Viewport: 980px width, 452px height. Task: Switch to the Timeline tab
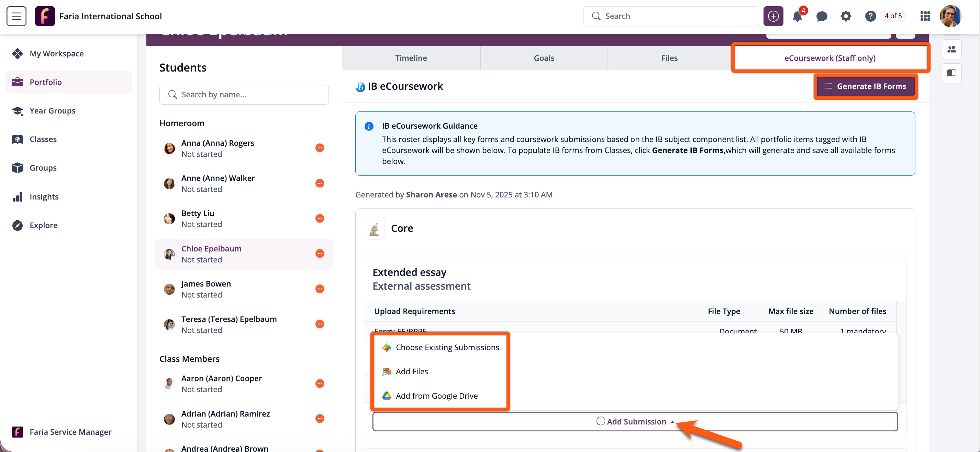pyautogui.click(x=411, y=58)
